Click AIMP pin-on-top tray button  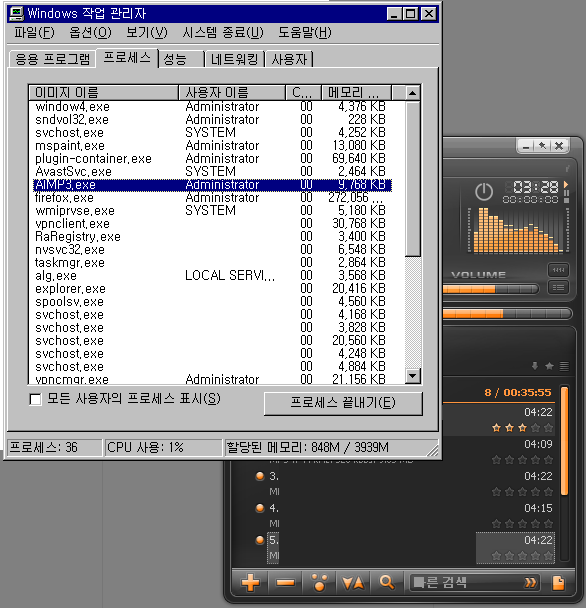pos(542,146)
